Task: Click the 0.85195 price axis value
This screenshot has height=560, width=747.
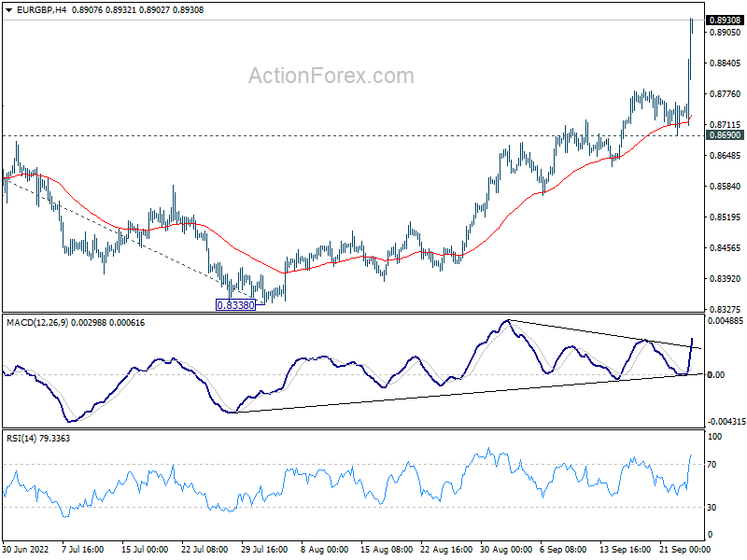Action: click(x=726, y=217)
